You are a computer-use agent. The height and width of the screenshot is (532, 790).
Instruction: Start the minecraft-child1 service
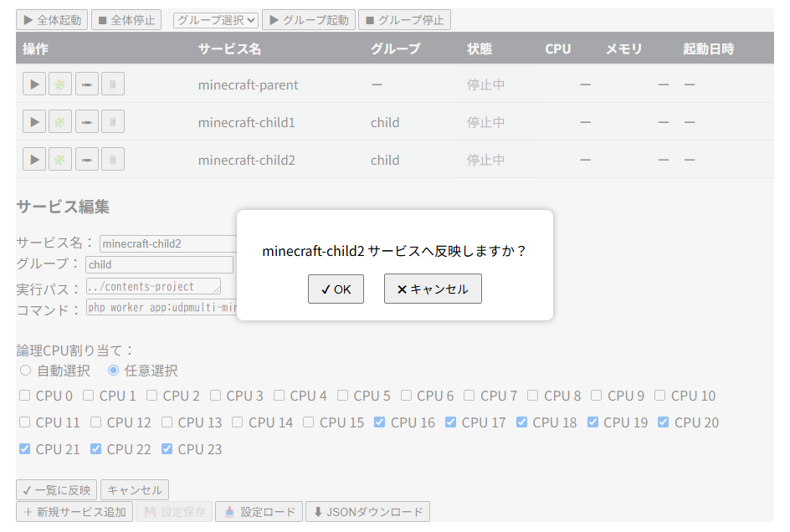tap(34, 121)
